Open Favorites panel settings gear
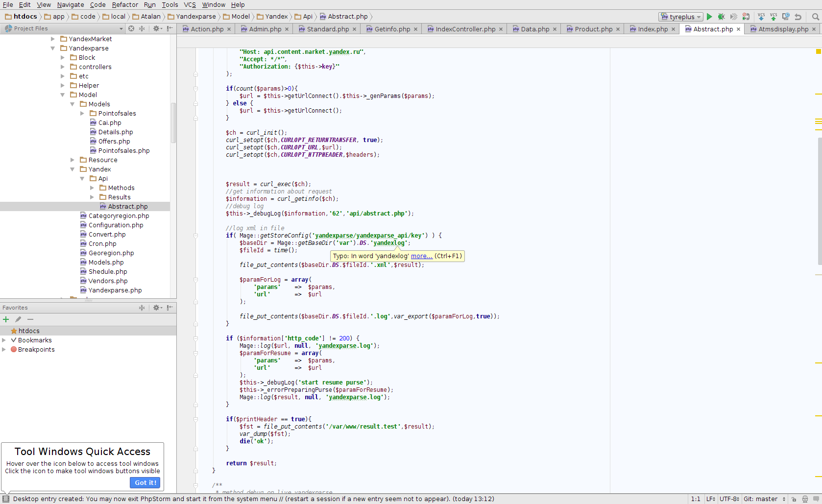 coord(157,308)
